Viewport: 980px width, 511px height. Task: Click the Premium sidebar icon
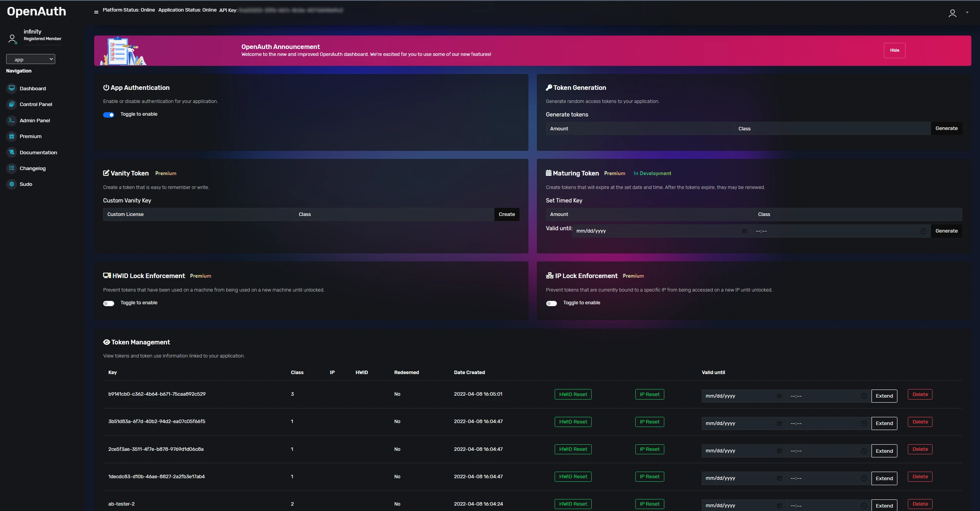[x=12, y=137]
